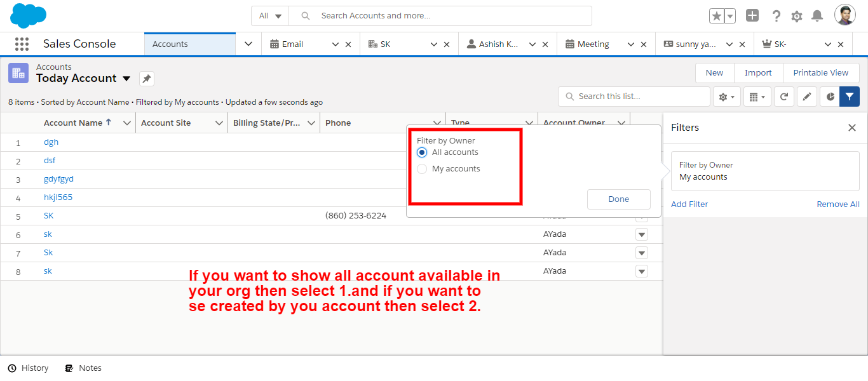Expand the Today Account list view dropdown
The width and height of the screenshot is (868, 381).
point(126,79)
